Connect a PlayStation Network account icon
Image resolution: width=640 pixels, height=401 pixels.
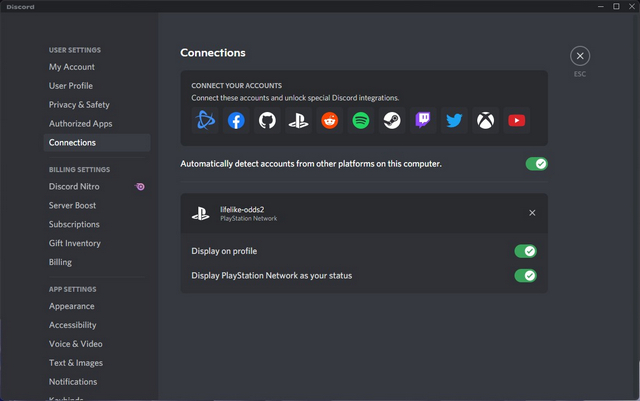(298, 120)
